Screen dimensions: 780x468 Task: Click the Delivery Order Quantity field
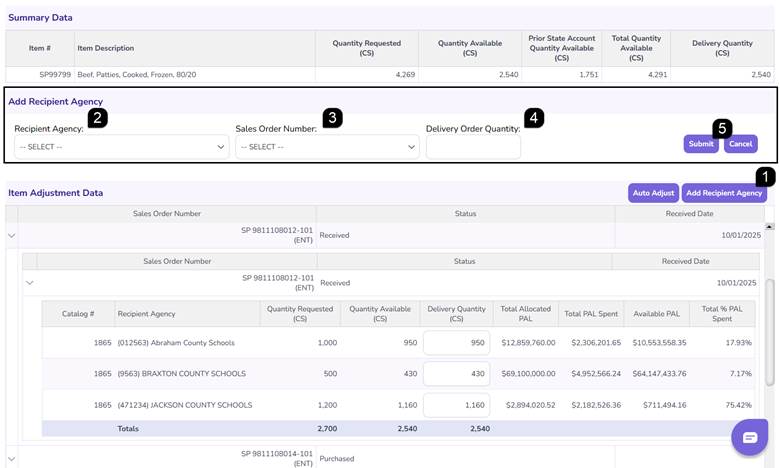(473, 147)
